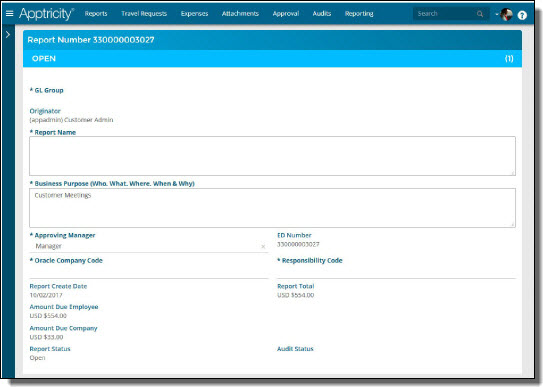
Task: Clear the Approving Manager field
Action: click(x=263, y=246)
